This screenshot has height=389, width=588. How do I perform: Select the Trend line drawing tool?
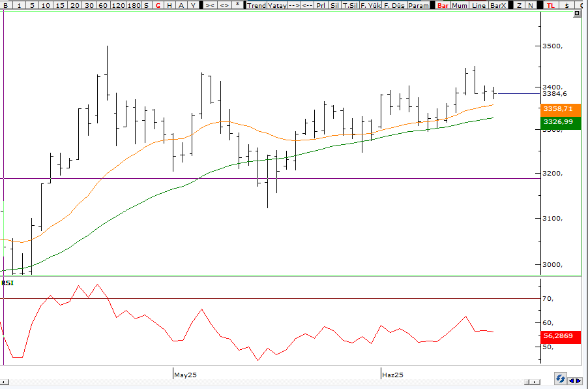(x=256, y=5)
